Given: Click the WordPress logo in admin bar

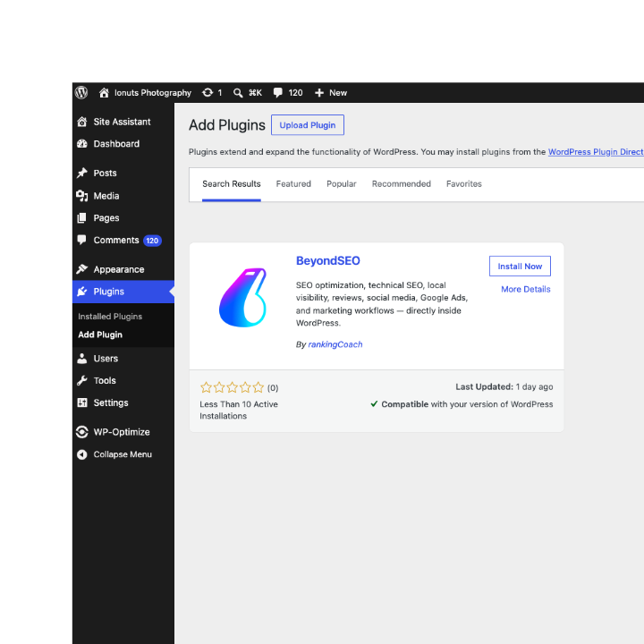Looking at the screenshot, I should pos(81,92).
